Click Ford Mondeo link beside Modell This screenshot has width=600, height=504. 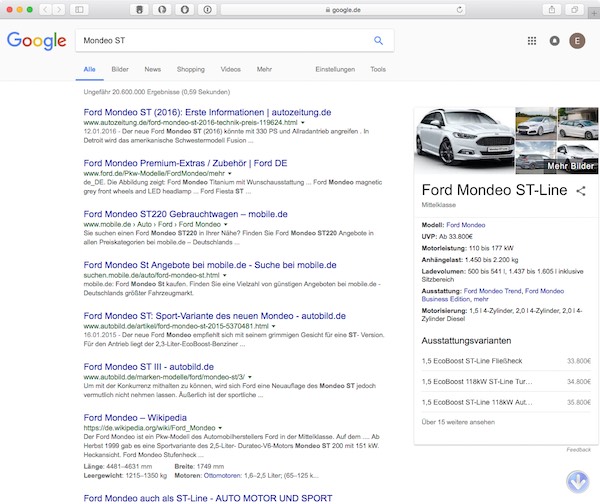point(466,225)
